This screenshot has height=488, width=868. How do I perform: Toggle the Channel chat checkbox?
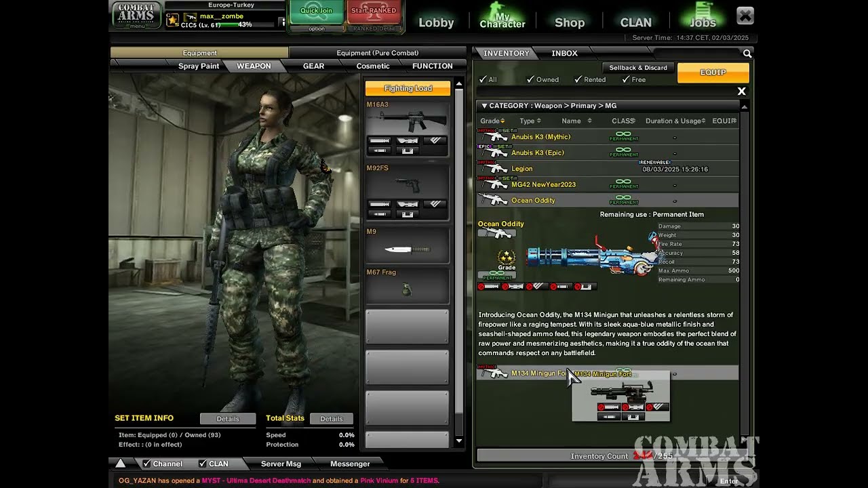[x=146, y=464]
